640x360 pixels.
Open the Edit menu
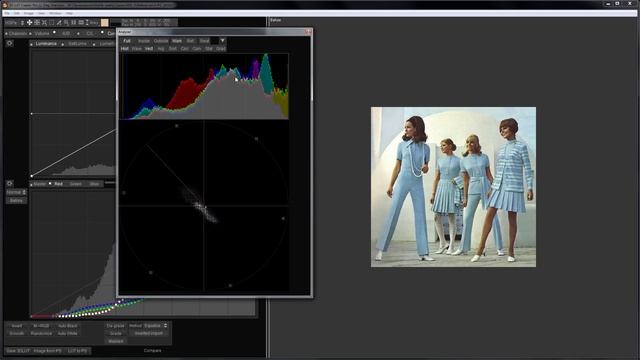point(17,13)
